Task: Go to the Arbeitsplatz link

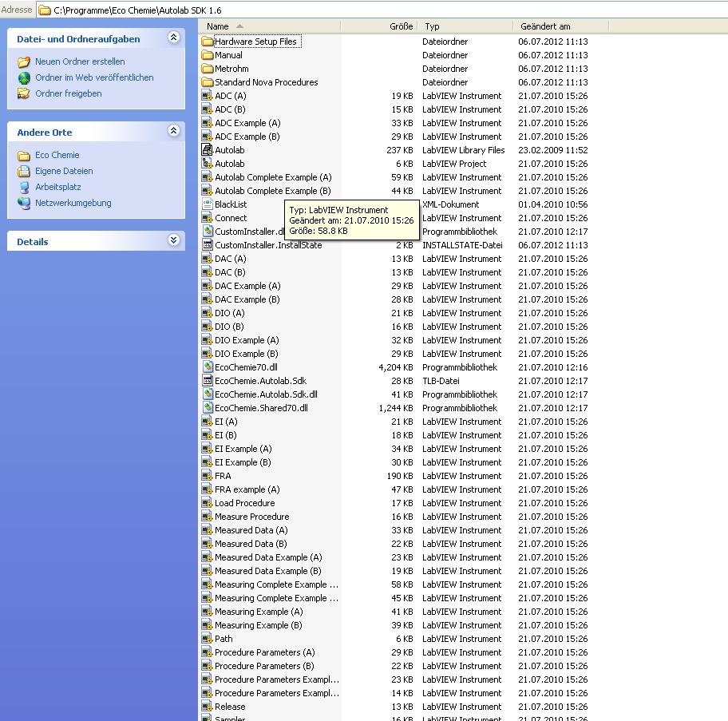Action: click(x=58, y=187)
